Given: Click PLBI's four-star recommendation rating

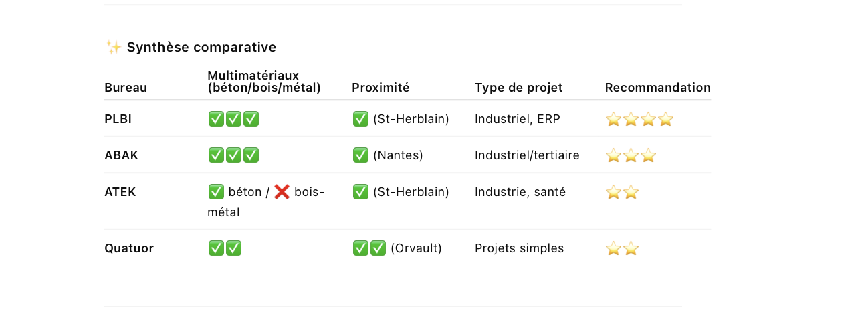Looking at the screenshot, I should (x=639, y=120).
